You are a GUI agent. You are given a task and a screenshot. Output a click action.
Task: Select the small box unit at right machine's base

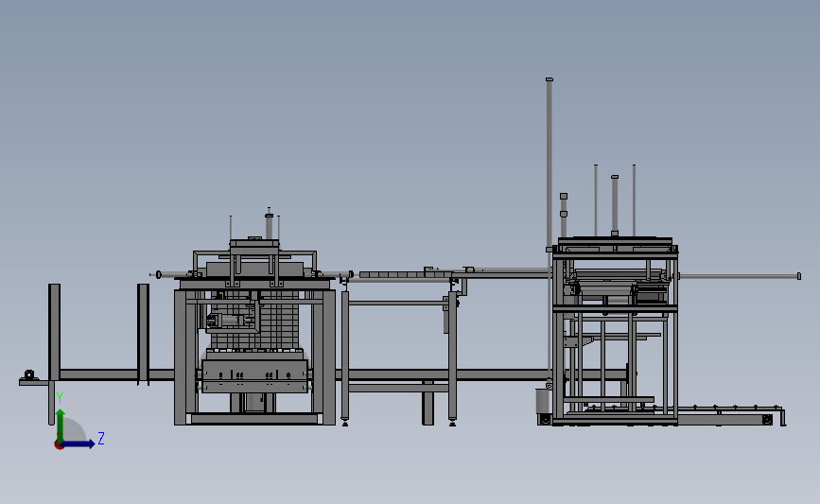[542, 401]
